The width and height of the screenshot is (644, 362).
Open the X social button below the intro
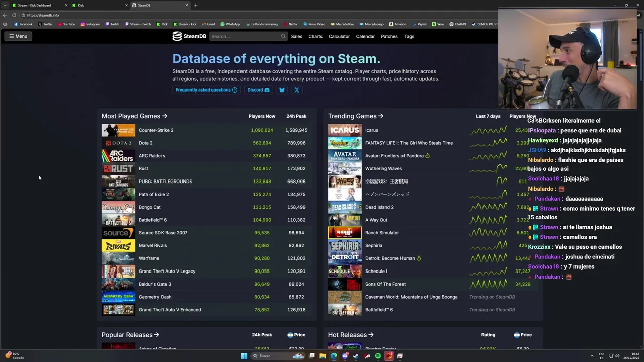297,90
